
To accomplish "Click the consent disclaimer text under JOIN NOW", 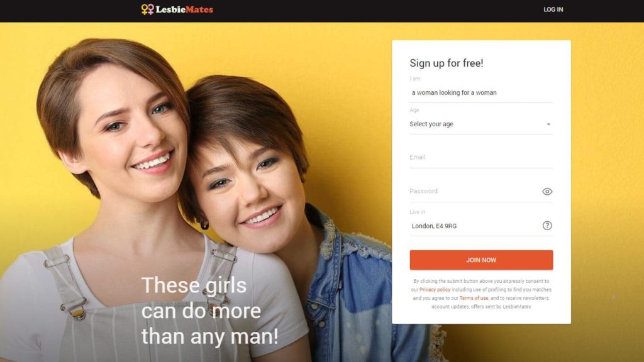I will coord(481,294).
